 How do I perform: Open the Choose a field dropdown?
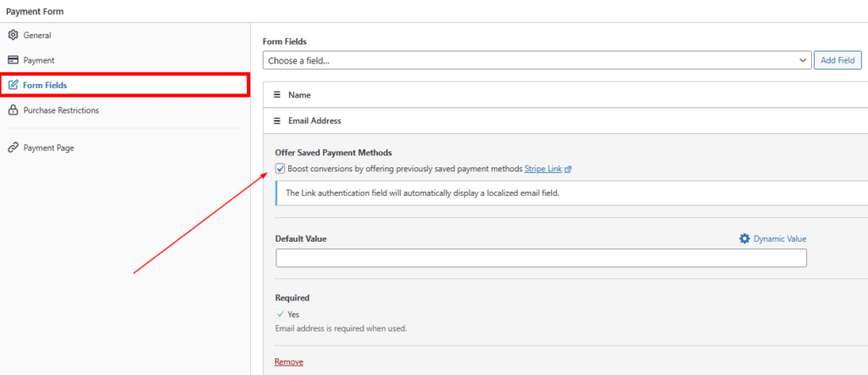tap(537, 60)
